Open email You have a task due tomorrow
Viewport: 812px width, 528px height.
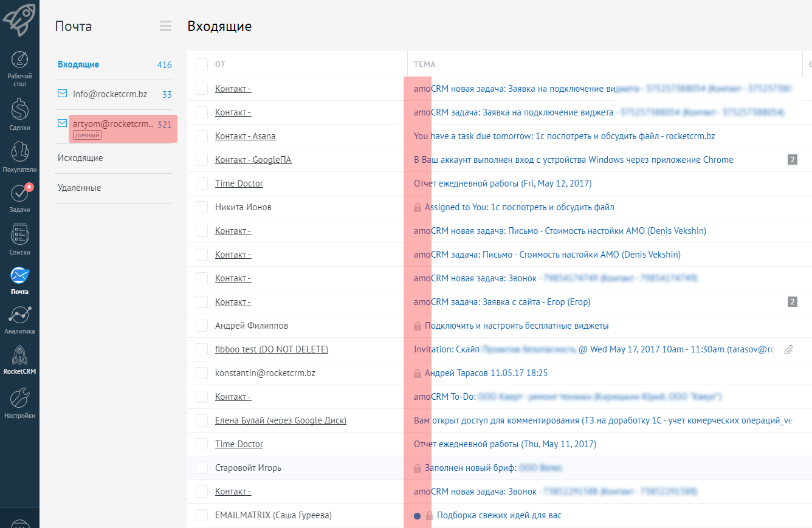click(565, 136)
